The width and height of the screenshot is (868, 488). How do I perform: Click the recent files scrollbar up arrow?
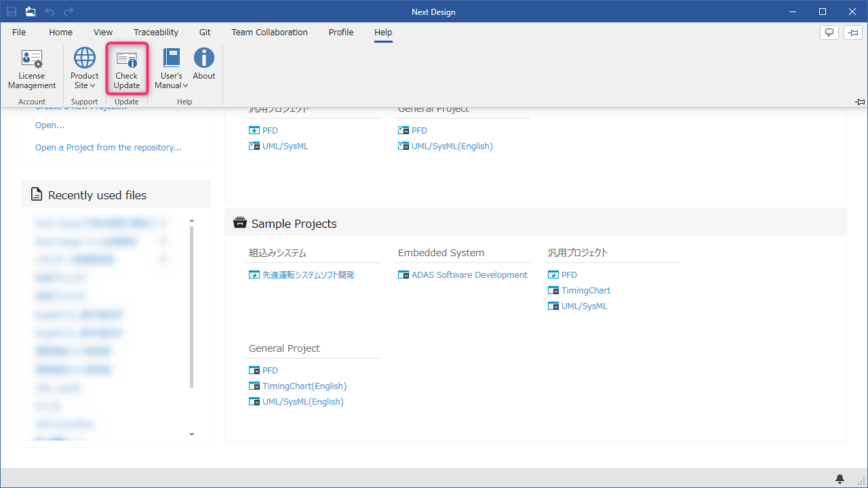click(192, 221)
